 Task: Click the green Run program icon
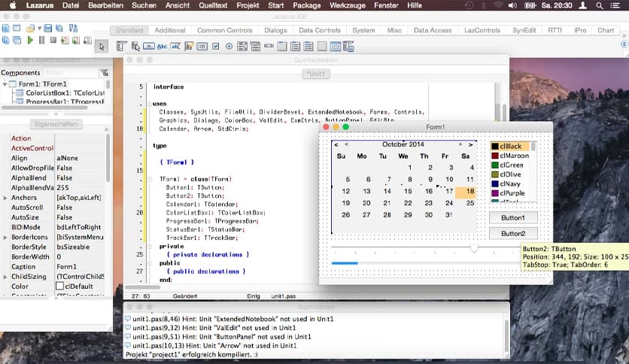click(x=30, y=41)
